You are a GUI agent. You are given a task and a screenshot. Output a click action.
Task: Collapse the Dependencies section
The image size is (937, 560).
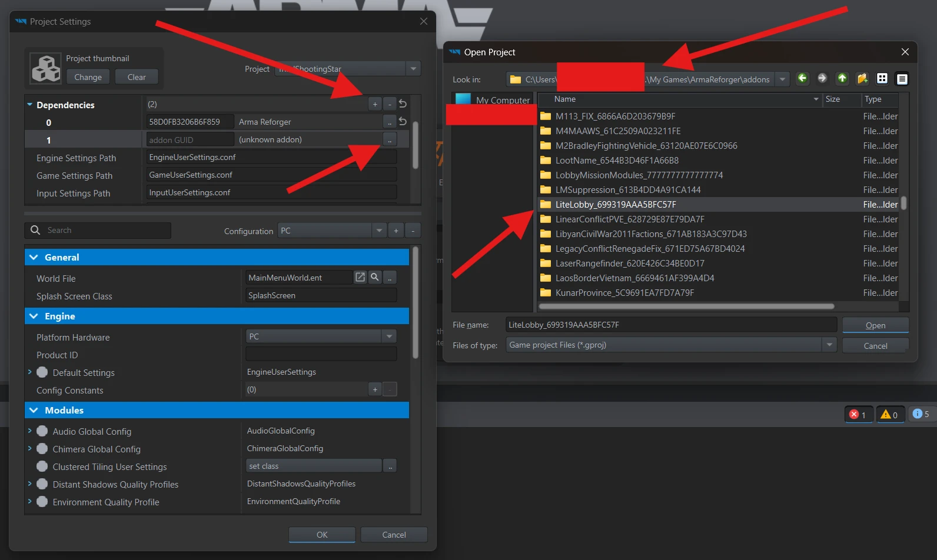pos(29,105)
